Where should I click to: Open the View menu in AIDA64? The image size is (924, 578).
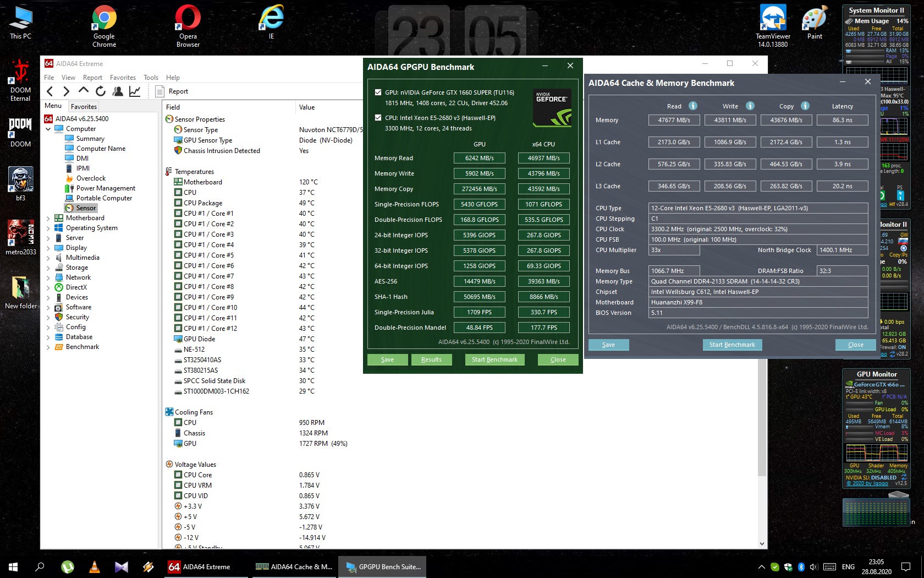(68, 78)
